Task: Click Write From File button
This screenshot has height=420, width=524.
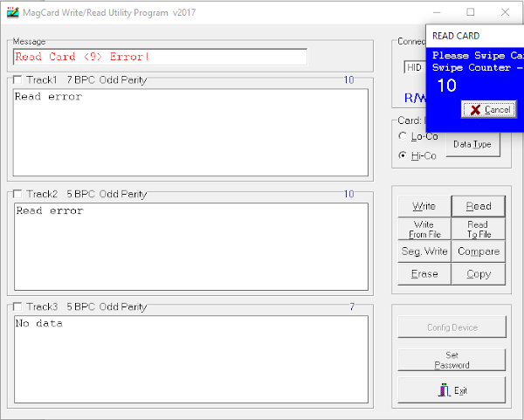Action: (424, 230)
